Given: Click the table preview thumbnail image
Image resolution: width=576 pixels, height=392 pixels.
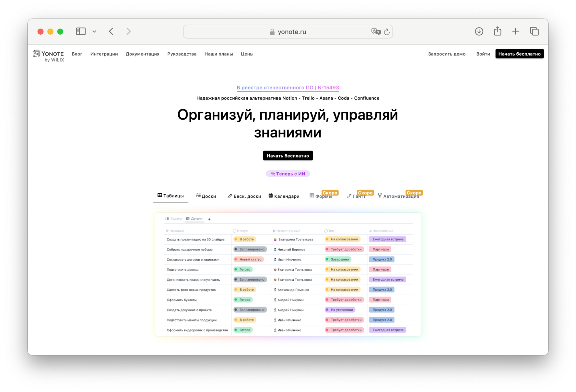Looking at the screenshot, I should (288, 274).
